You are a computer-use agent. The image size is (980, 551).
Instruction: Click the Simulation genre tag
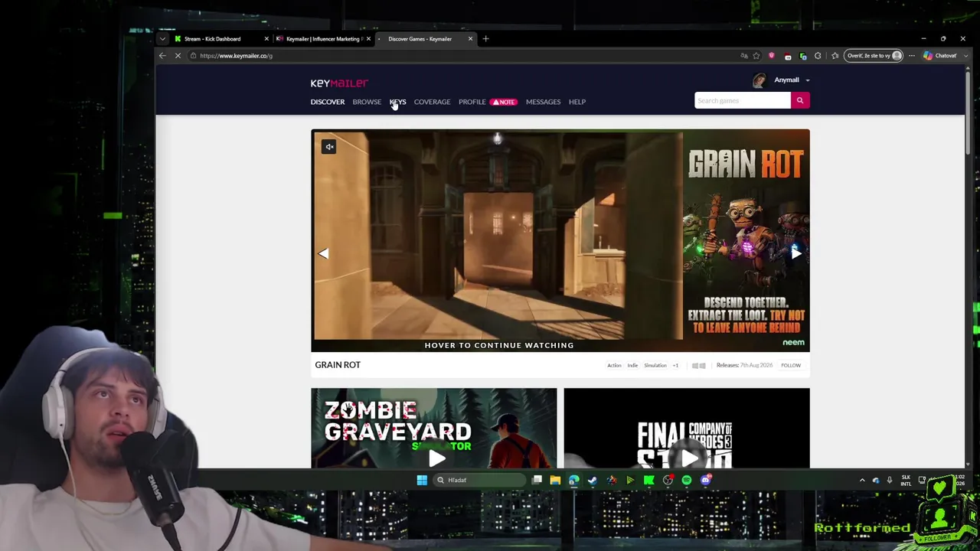655,366
